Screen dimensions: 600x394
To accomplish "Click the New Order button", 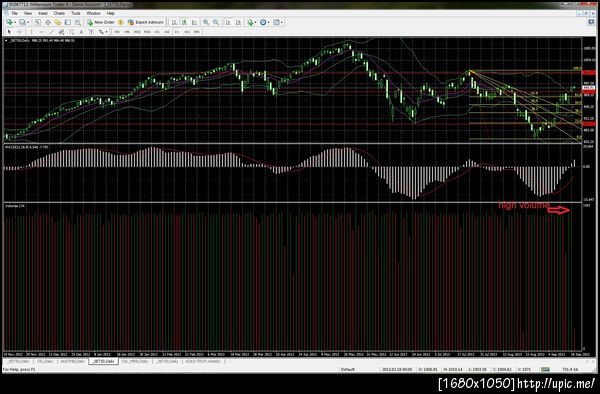I will (x=101, y=22).
